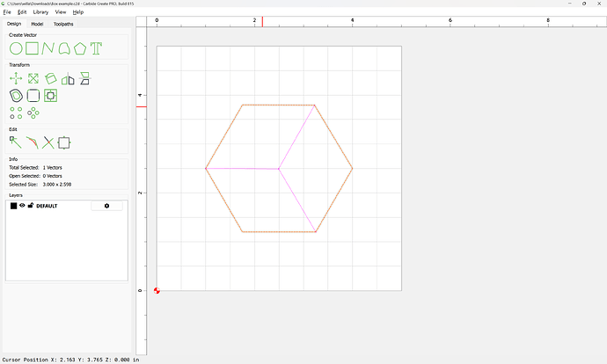607x364 pixels.
Task: Open the Offset Vectors tool
Action: (16, 96)
